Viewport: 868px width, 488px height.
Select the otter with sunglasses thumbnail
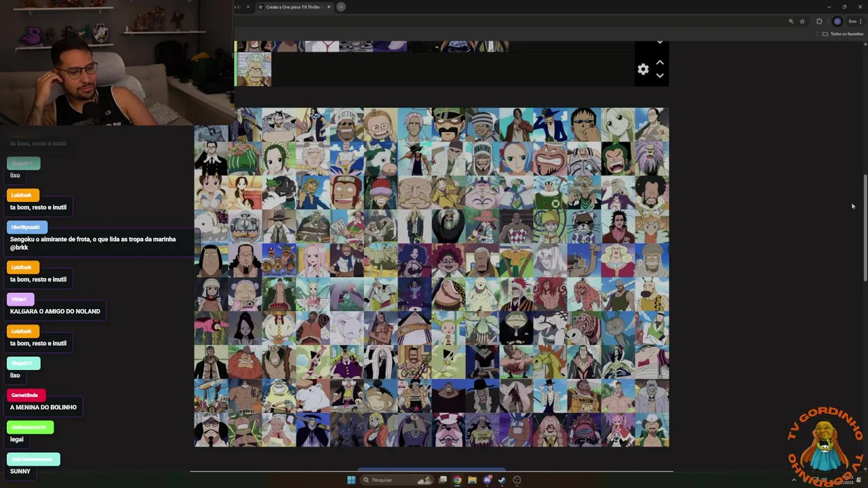point(585,227)
